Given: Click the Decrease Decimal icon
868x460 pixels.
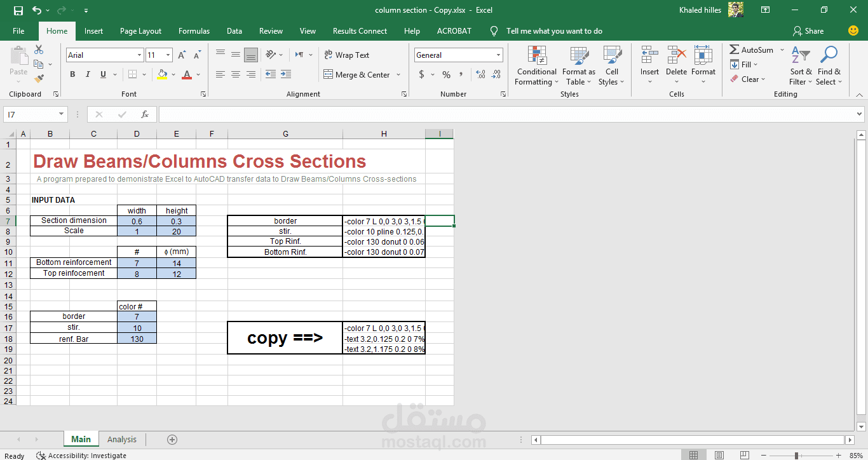Looking at the screenshot, I should pyautogui.click(x=496, y=74).
